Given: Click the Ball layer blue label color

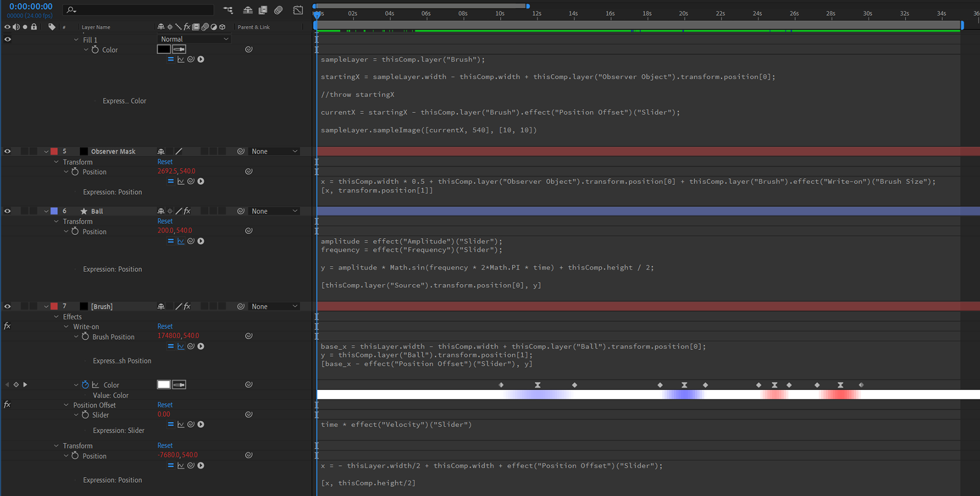Looking at the screenshot, I should coord(54,211).
